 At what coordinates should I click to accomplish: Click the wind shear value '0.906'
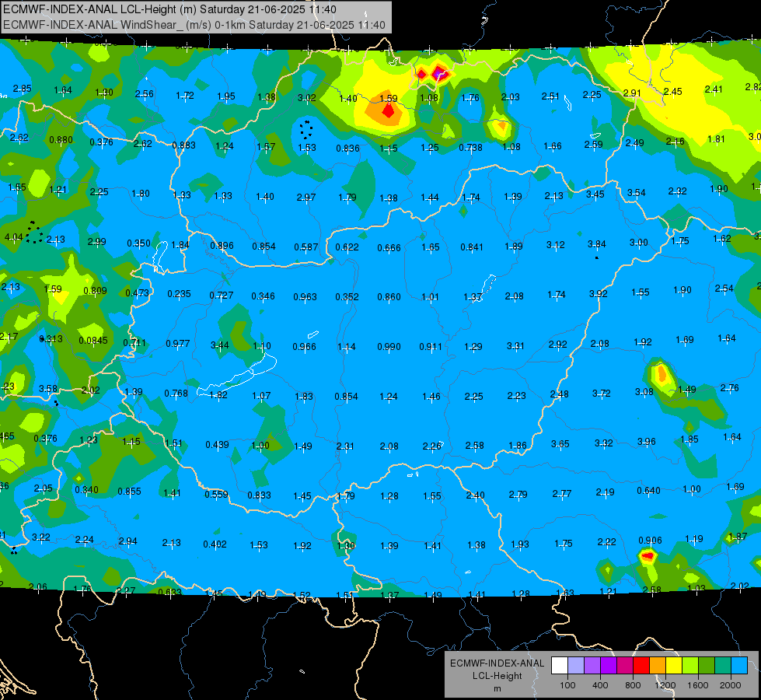tap(650, 541)
